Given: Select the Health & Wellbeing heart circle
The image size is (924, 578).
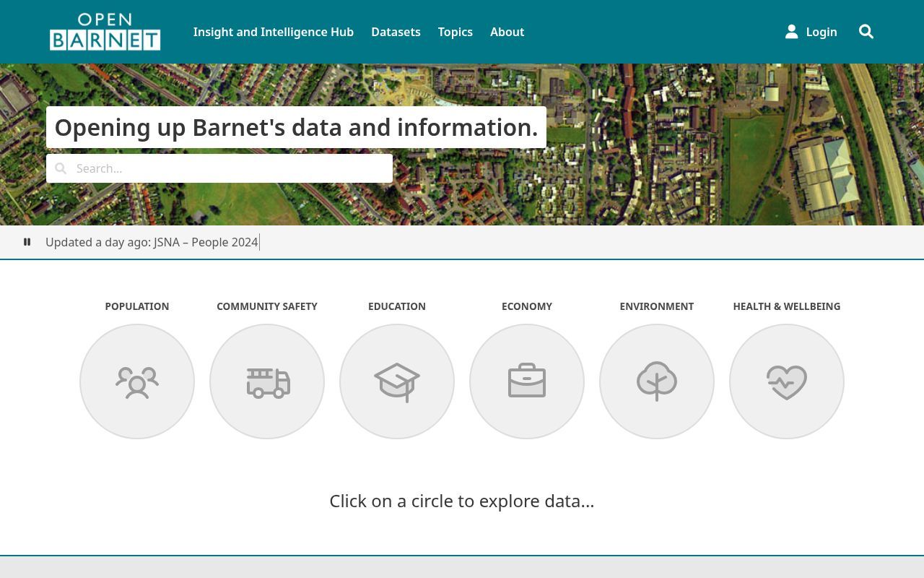Looking at the screenshot, I should [x=787, y=381].
